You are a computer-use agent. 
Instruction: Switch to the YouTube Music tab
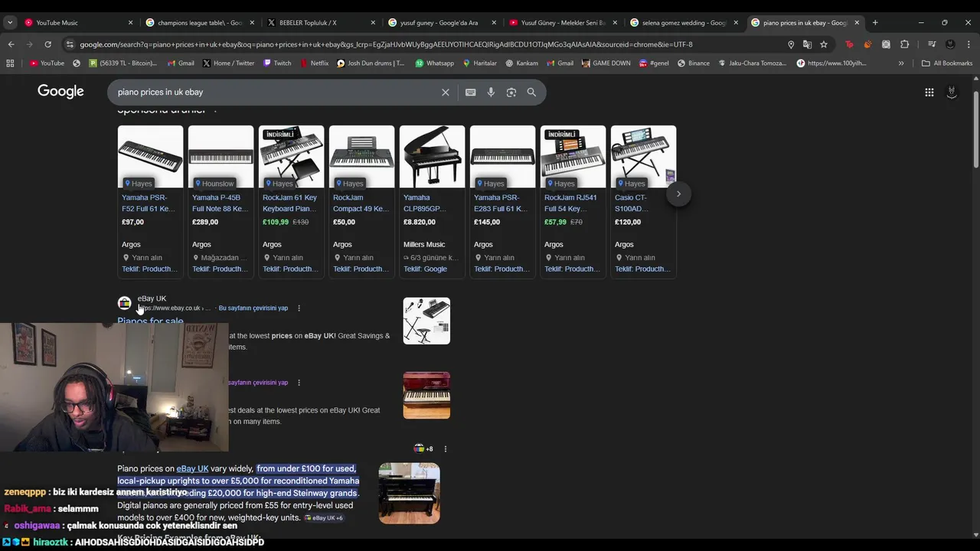79,22
